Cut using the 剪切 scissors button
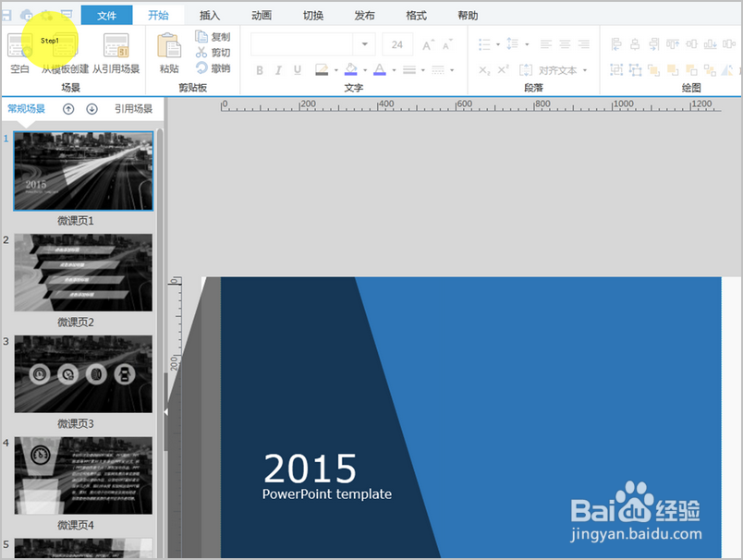 pos(213,52)
